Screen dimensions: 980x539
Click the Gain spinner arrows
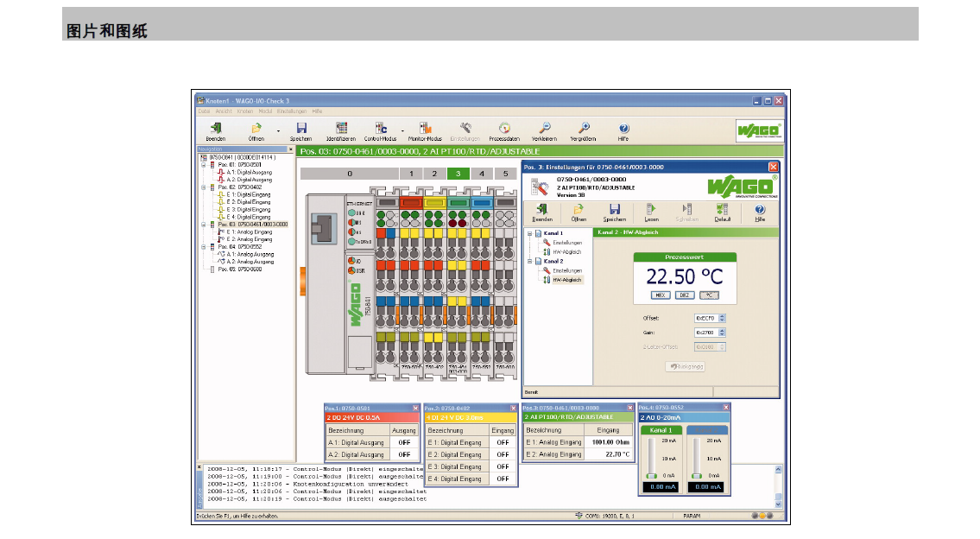point(722,333)
